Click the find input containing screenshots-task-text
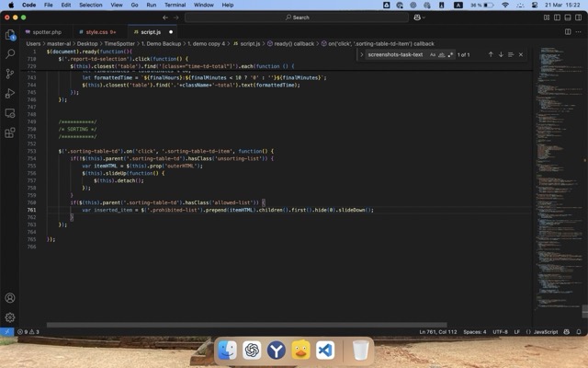The image size is (588, 368). coord(395,55)
